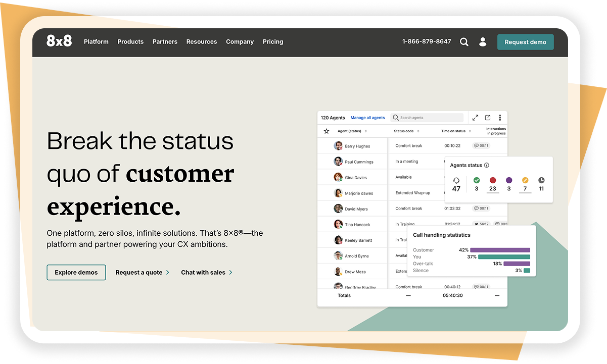
Task: Sort by Status code column arrows
Action: tap(418, 131)
